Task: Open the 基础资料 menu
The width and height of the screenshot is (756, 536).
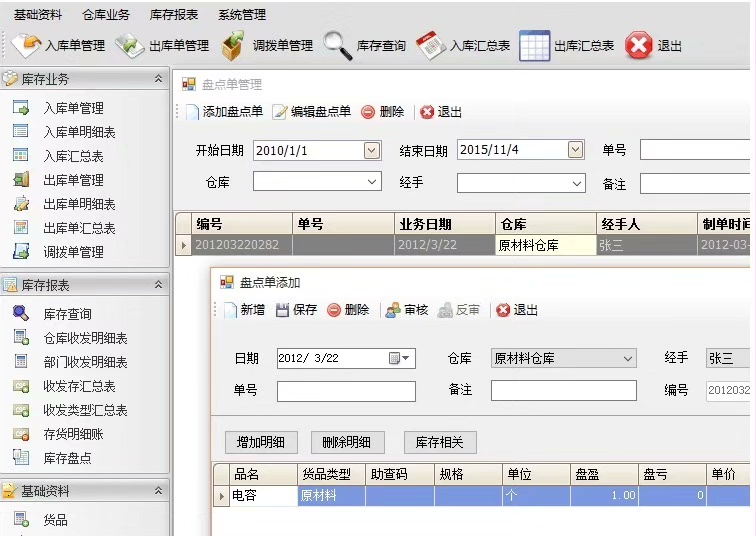Action: [38, 15]
